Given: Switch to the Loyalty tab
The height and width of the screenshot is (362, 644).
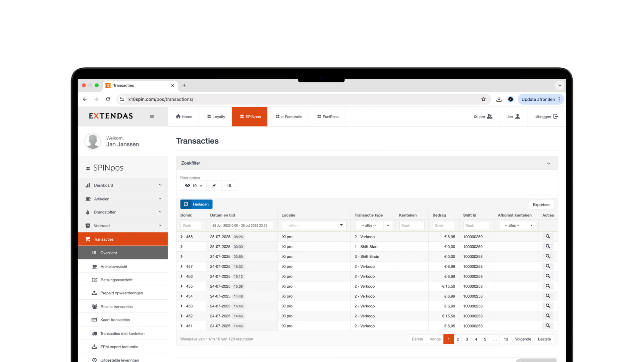Looking at the screenshot, I should 216,117.
